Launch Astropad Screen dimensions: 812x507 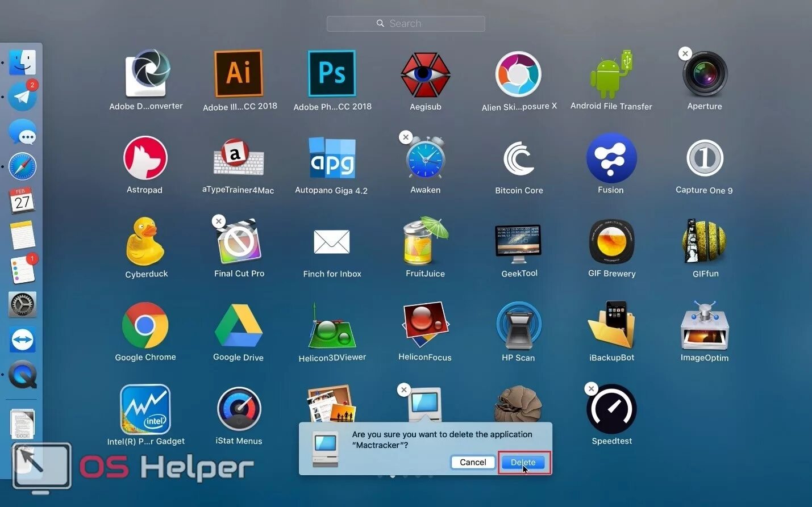point(145,158)
